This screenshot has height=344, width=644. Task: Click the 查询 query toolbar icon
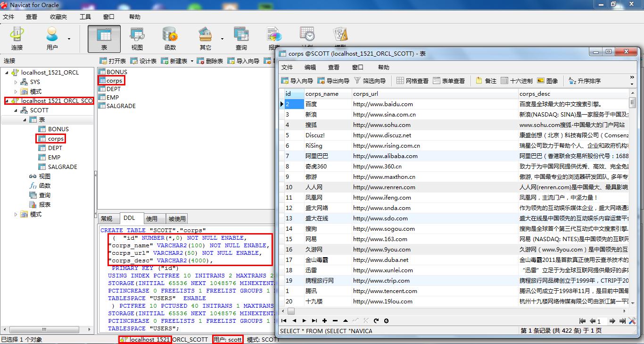pos(241,39)
